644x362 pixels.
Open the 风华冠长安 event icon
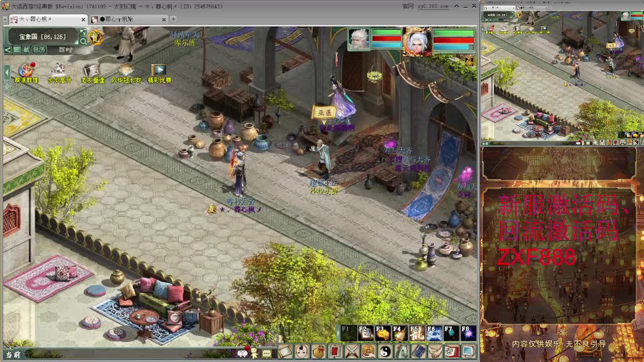[126, 73]
